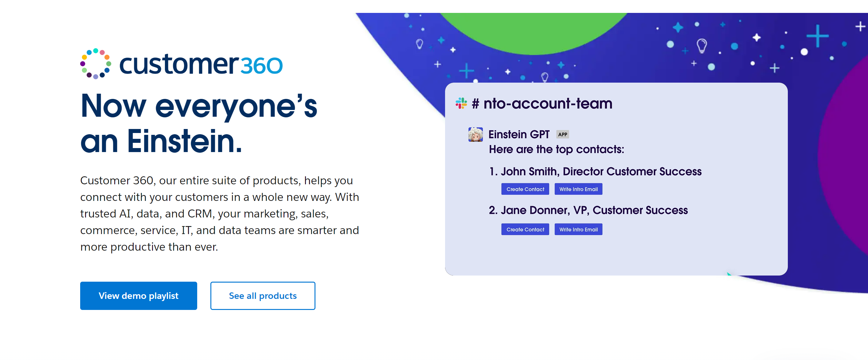
Task: Click the lightbulb icon right of green circle
Action: pyautogui.click(x=702, y=45)
